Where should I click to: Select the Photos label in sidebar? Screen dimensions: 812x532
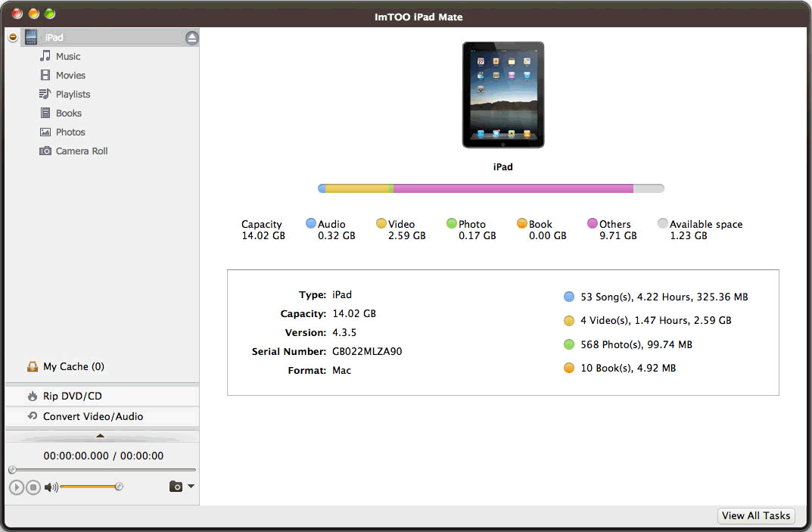click(x=70, y=132)
